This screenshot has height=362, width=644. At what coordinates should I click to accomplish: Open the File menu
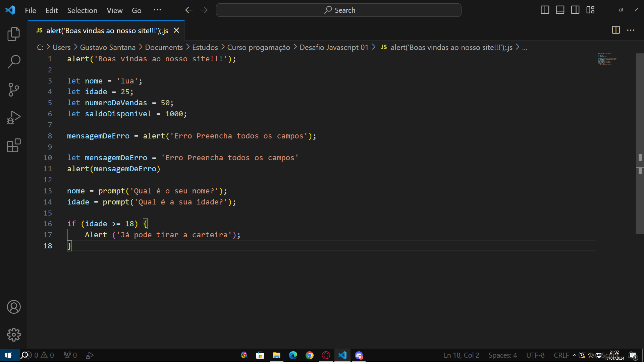[31, 10]
